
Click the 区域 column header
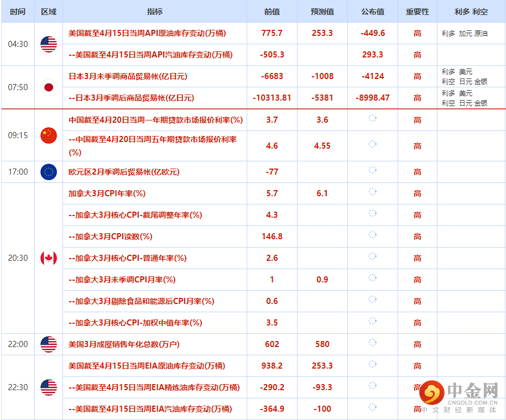(49, 12)
